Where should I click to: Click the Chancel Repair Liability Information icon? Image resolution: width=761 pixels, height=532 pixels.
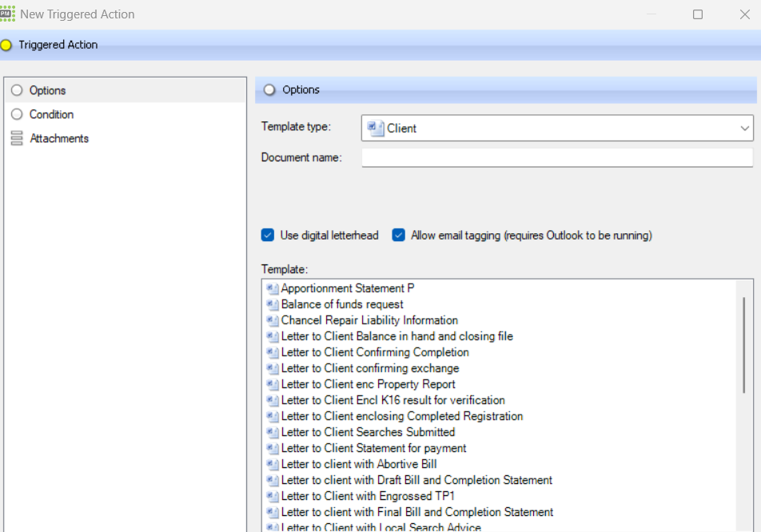[272, 320]
